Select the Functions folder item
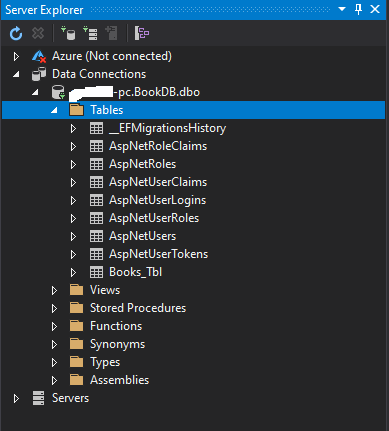 [x=116, y=326]
